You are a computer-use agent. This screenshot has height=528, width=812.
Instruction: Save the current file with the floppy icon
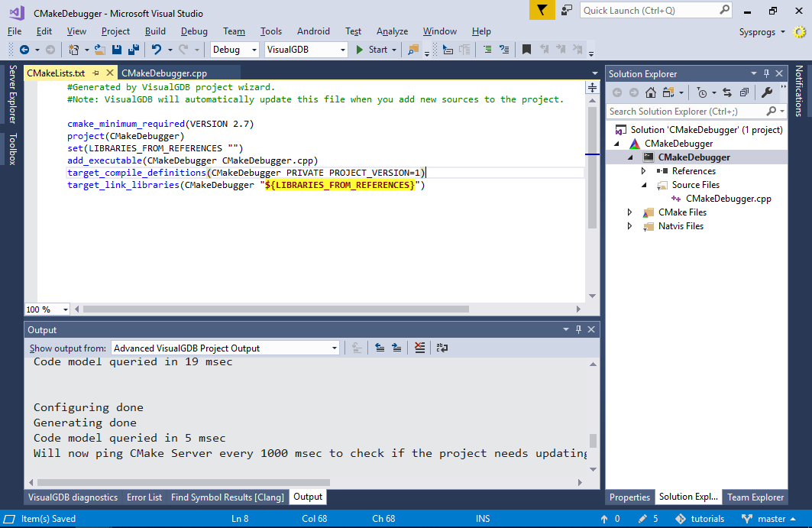coord(117,50)
